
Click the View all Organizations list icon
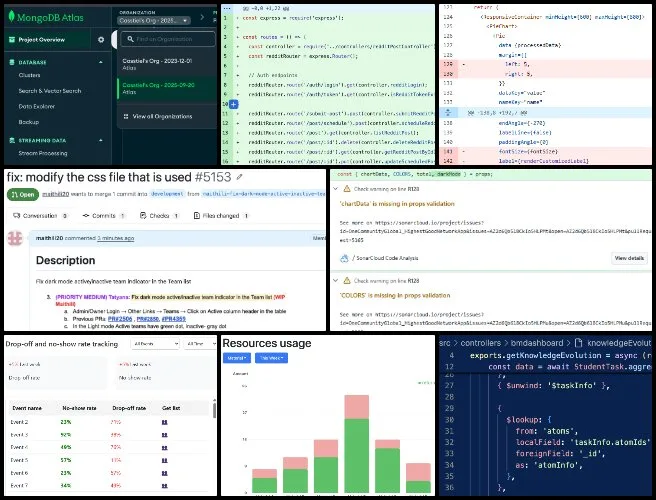click(126, 116)
